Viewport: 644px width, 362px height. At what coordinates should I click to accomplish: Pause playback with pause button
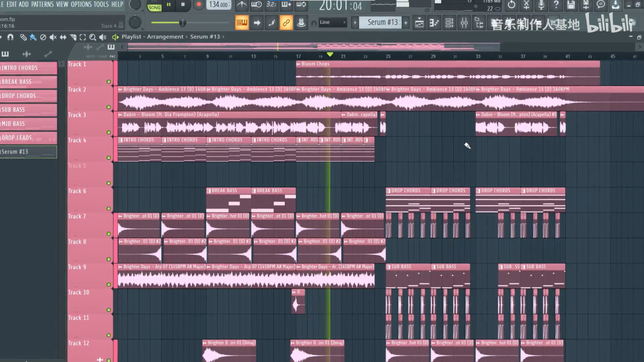tap(169, 5)
